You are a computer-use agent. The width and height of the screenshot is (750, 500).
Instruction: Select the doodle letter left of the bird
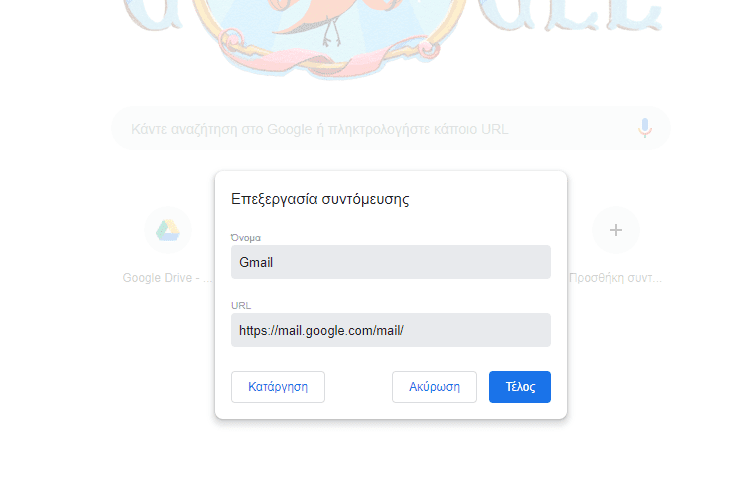152,14
